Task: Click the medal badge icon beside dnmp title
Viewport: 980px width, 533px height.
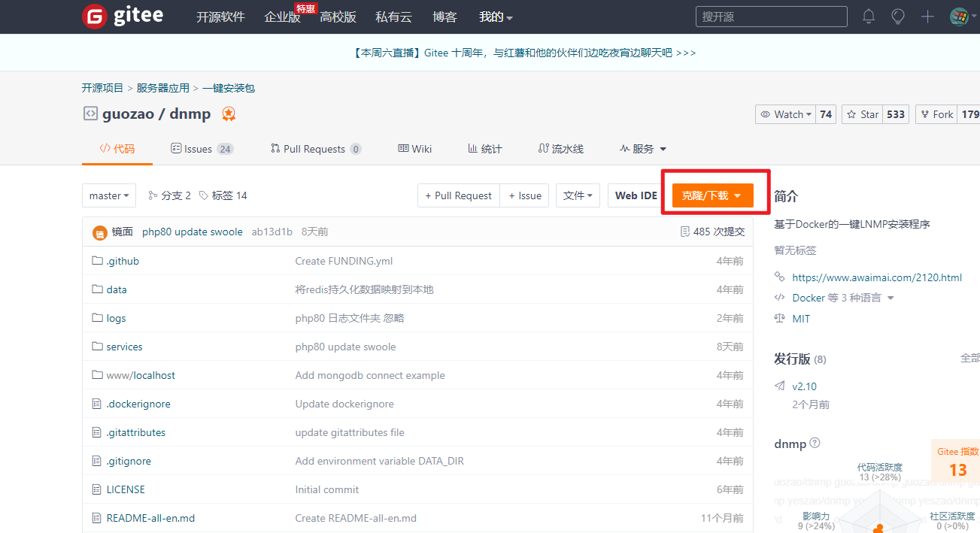Action: pos(228,114)
